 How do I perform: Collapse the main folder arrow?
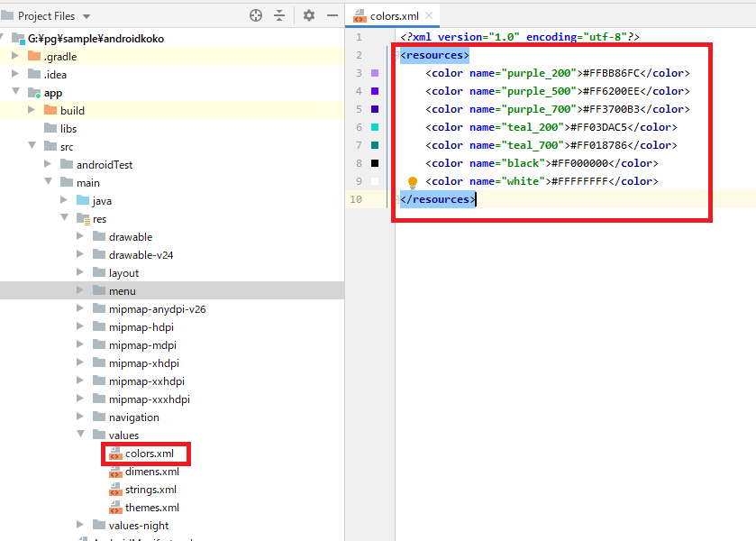49,182
